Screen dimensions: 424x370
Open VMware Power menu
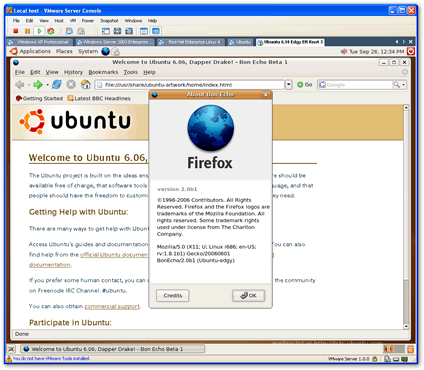pyautogui.click(x=88, y=21)
